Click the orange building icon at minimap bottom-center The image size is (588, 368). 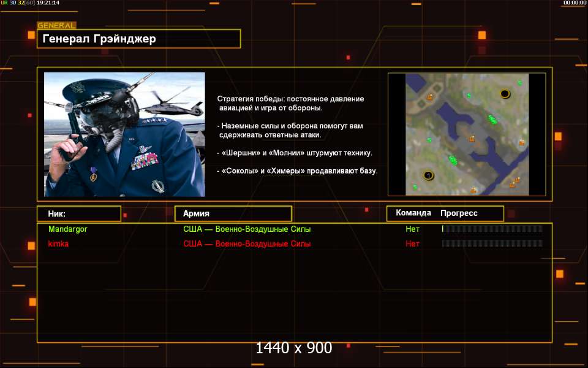point(473,191)
